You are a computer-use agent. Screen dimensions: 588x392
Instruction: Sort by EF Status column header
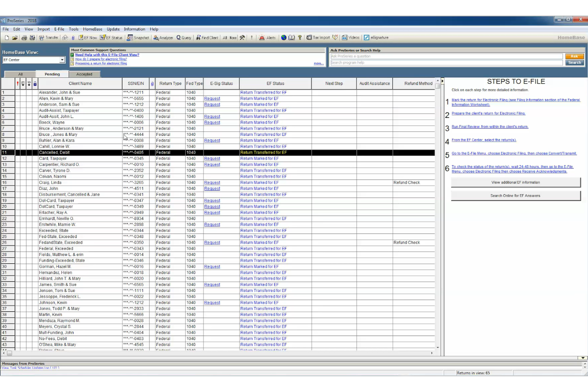pyautogui.click(x=275, y=83)
